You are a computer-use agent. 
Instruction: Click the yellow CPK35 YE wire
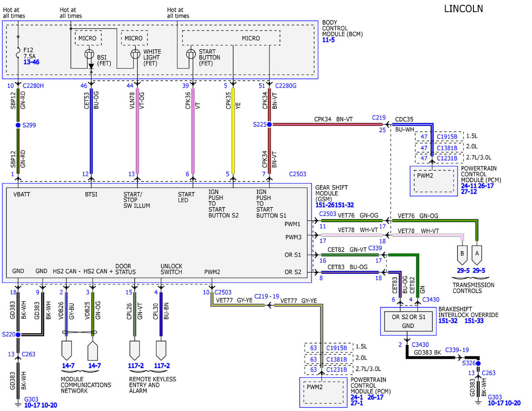233,129
